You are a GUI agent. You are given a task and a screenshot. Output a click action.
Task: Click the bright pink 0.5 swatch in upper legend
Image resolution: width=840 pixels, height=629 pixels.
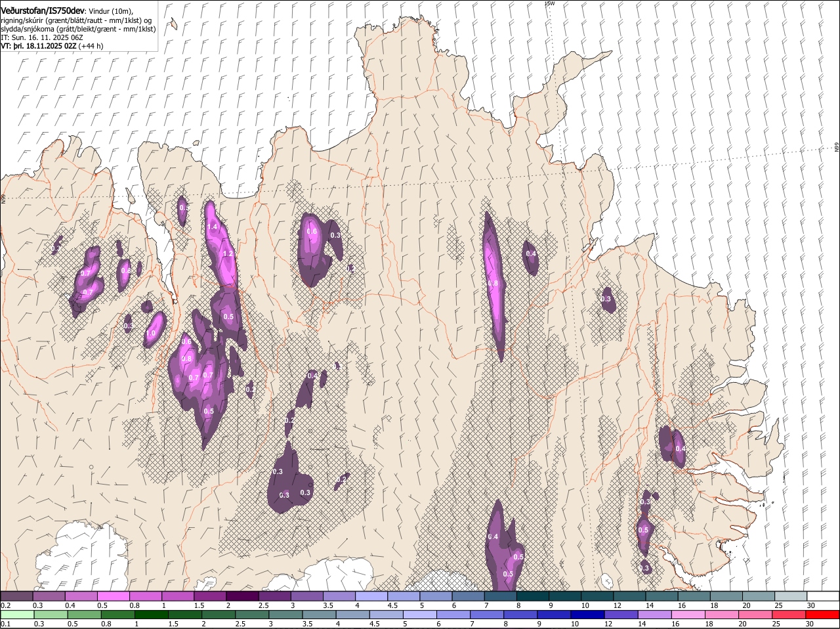tap(113, 596)
